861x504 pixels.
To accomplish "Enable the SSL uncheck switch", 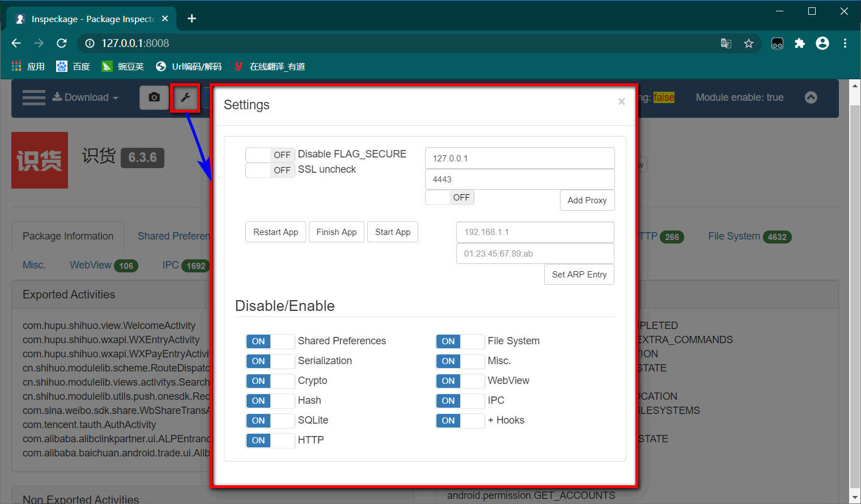I will tap(270, 170).
